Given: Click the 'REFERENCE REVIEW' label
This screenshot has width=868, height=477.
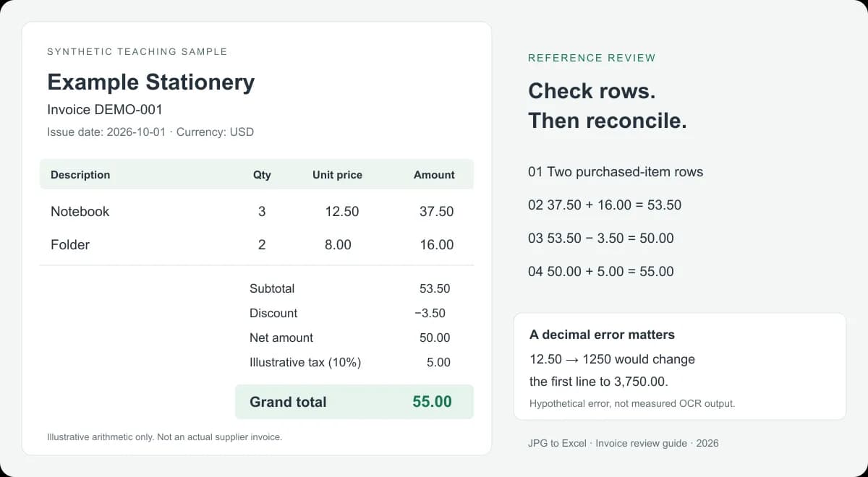Looking at the screenshot, I should 592,58.
